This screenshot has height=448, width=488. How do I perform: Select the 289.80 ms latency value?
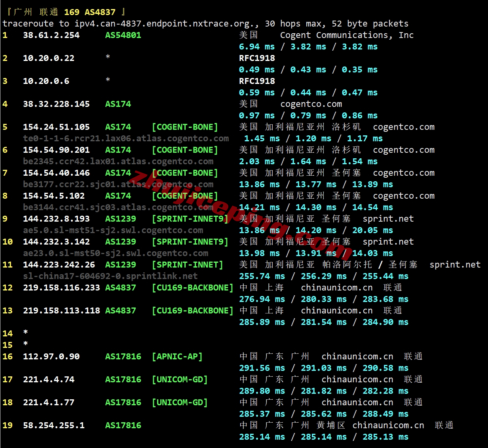[x=262, y=391]
